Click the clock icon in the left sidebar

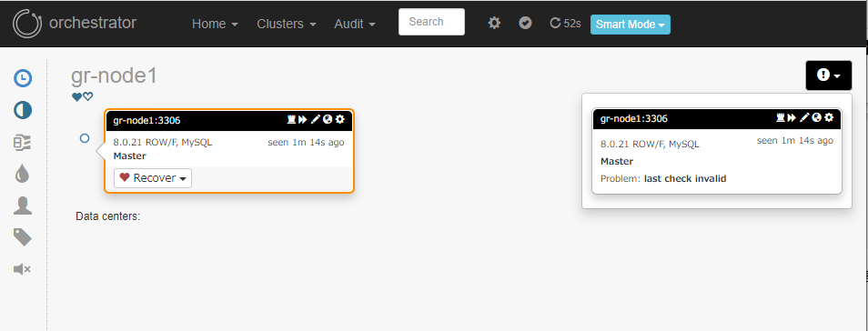(23, 78)
